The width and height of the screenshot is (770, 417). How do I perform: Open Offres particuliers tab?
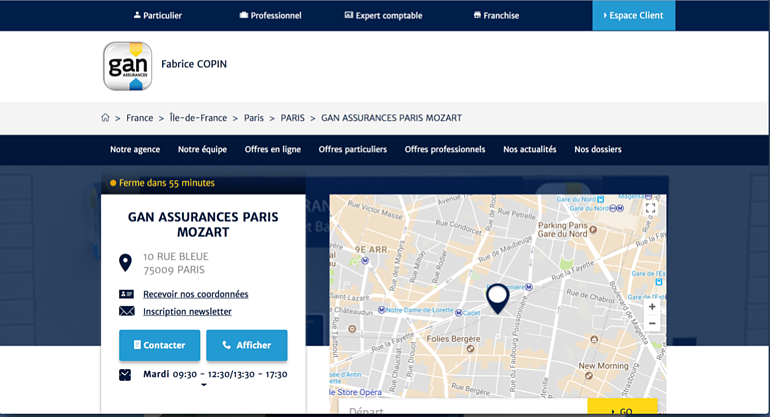353,149
